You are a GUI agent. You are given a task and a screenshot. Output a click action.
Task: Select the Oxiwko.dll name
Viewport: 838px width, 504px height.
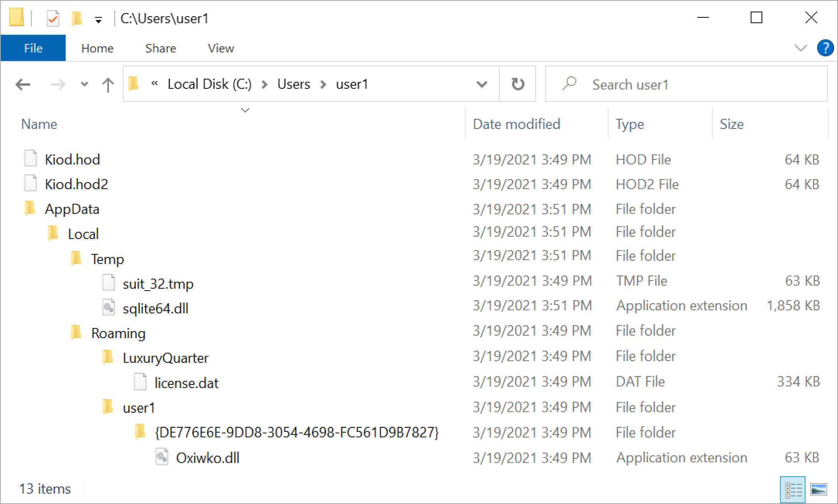(208, 458)
